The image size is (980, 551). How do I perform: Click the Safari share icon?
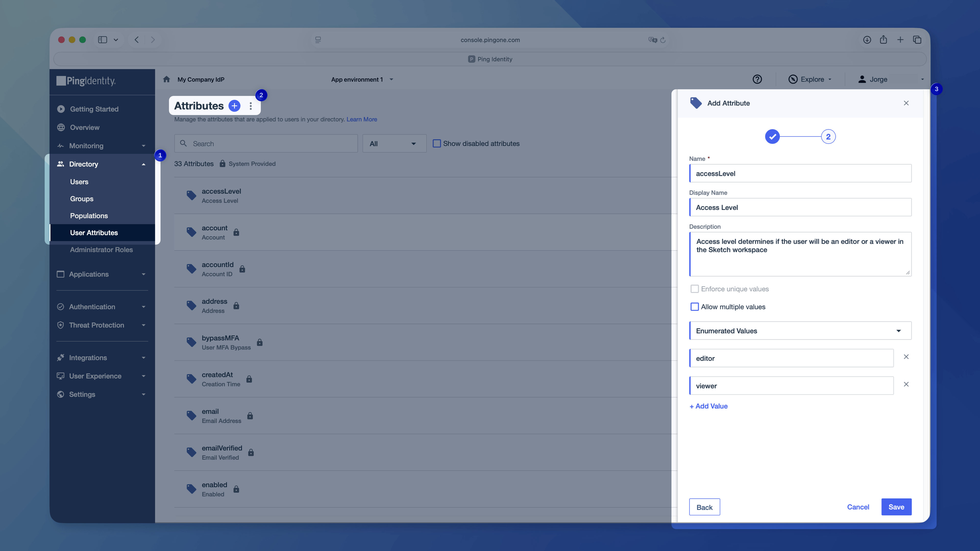[883, 40]
